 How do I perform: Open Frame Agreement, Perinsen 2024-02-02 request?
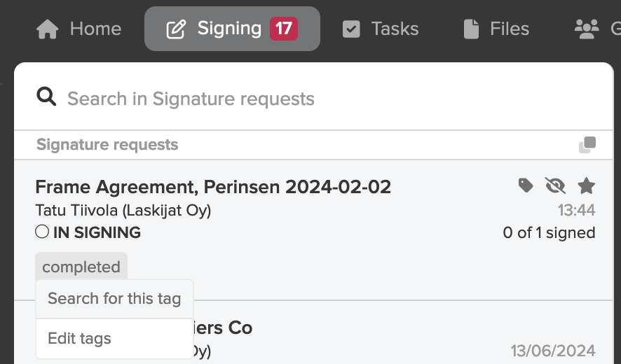[x=213, y=187]
